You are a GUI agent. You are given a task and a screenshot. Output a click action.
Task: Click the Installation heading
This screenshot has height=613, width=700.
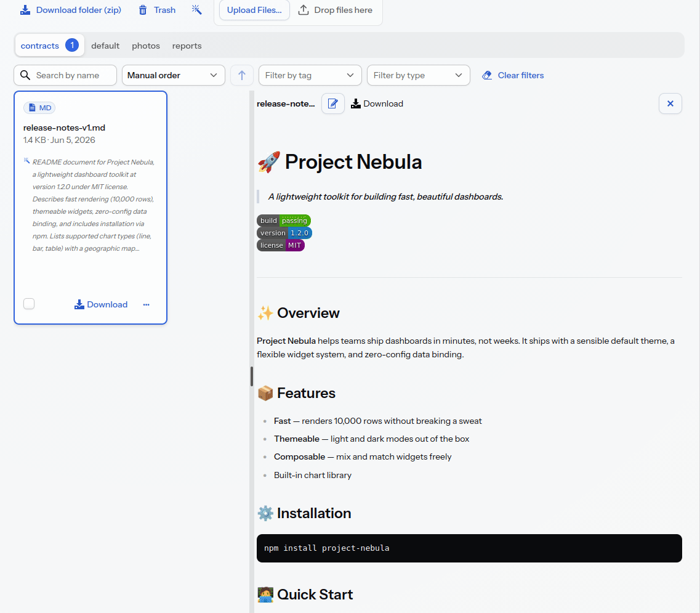[x=305, y=513]
